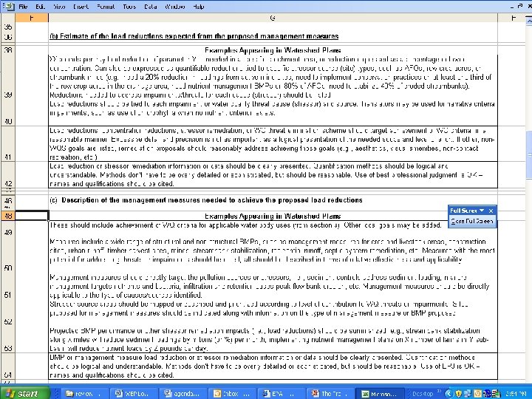The image size is (532, 399).
Task: Select row 41 header
Action: [7, 143]
